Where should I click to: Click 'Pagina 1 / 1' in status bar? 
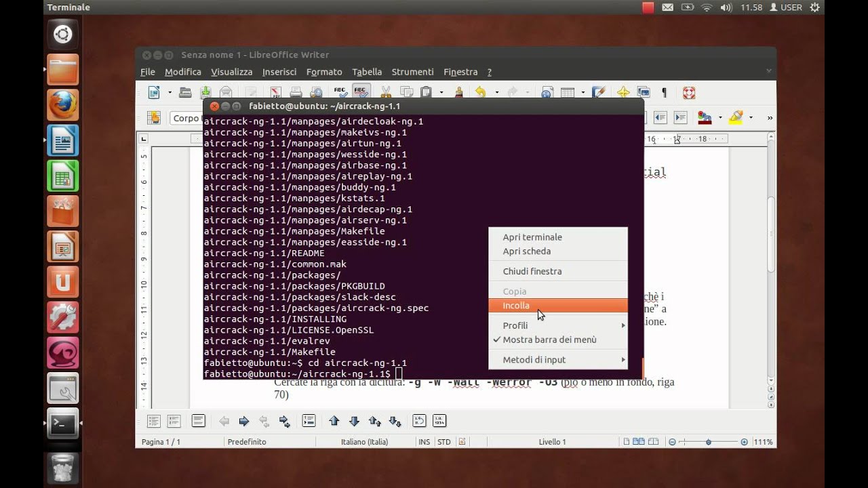pos(161,442)
